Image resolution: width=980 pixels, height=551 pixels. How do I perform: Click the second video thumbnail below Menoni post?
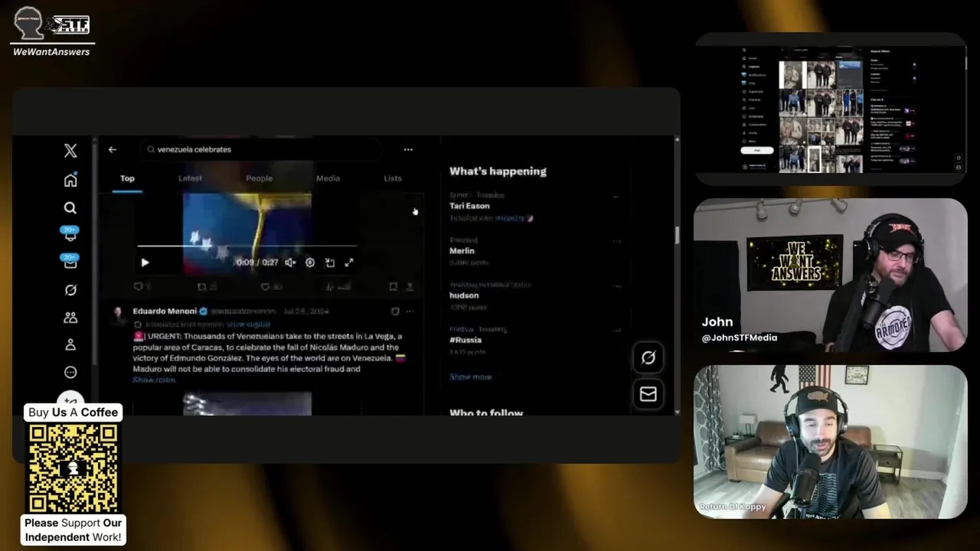247,404
